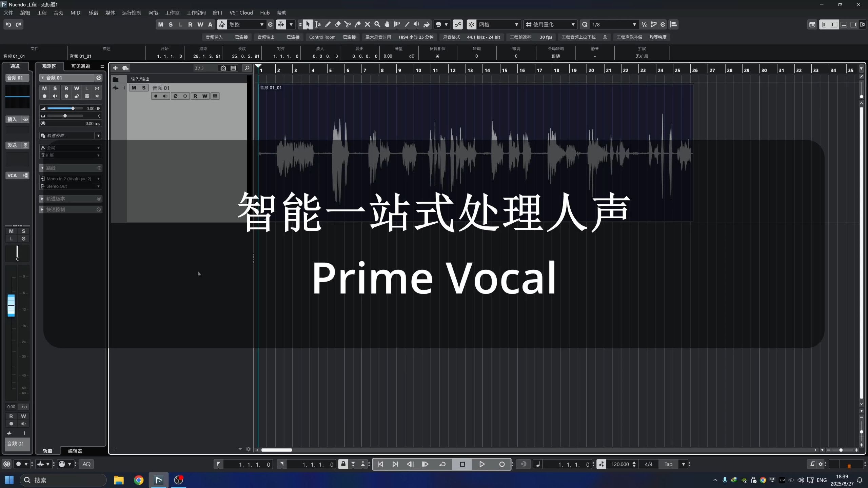Open the track search magnifier
Viewport: 868px width, 488px height.
pos(247,68)
